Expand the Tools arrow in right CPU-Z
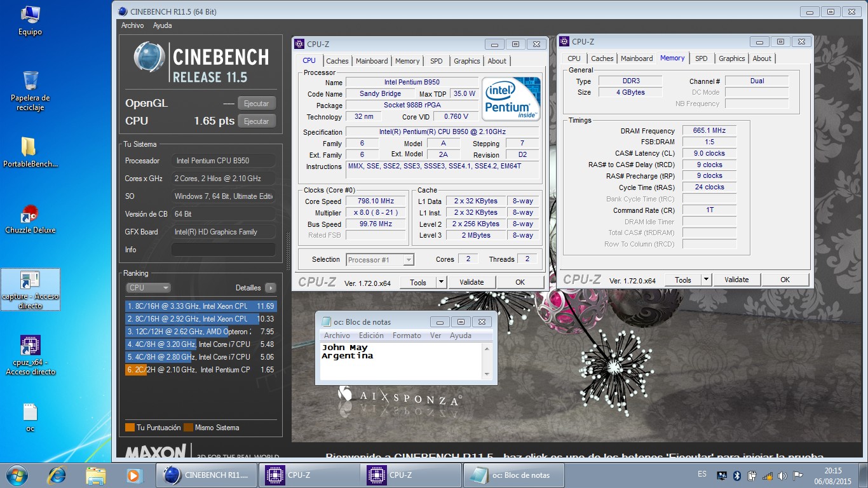 coord(706,280)
